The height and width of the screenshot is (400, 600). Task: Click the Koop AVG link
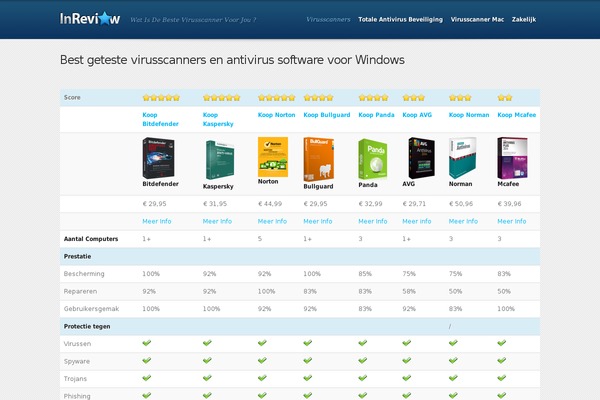(x=417, y=115)
